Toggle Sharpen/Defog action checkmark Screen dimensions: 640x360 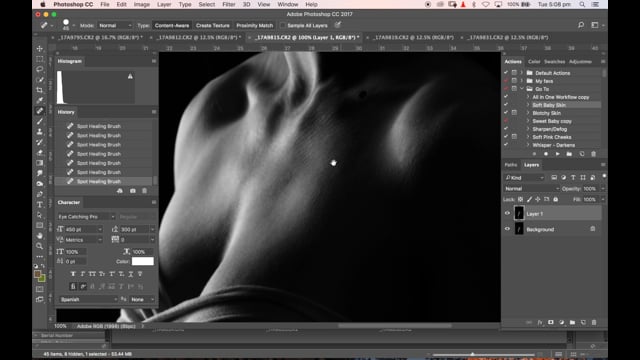click(506, 129)
